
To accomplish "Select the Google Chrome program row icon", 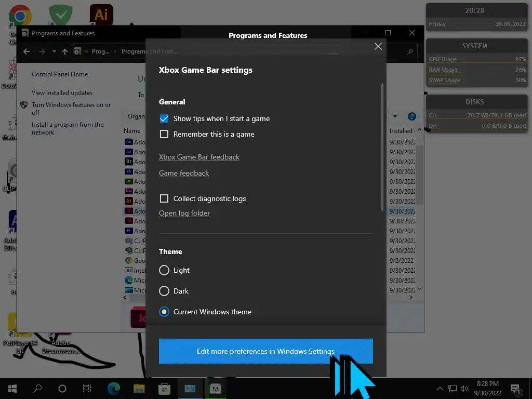I will (x=129, y=260).
